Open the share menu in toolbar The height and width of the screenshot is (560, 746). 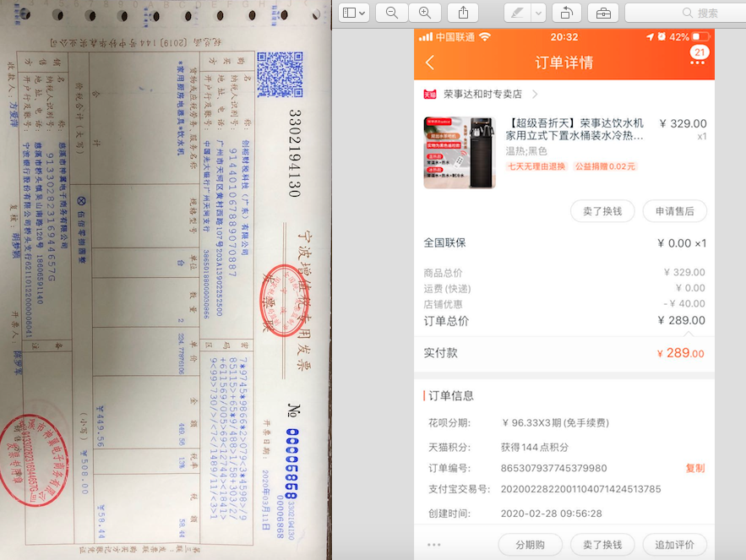click(x=463, y=13)
